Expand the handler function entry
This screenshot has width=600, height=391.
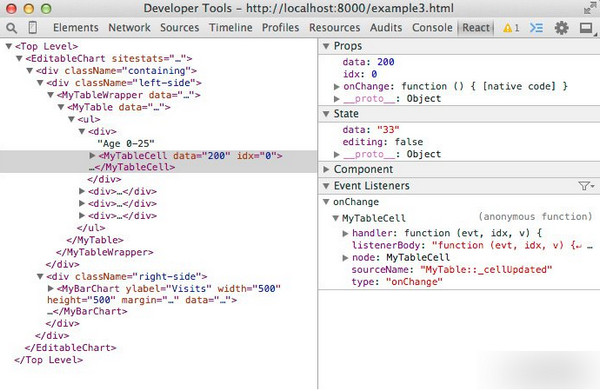coord(345,233)
